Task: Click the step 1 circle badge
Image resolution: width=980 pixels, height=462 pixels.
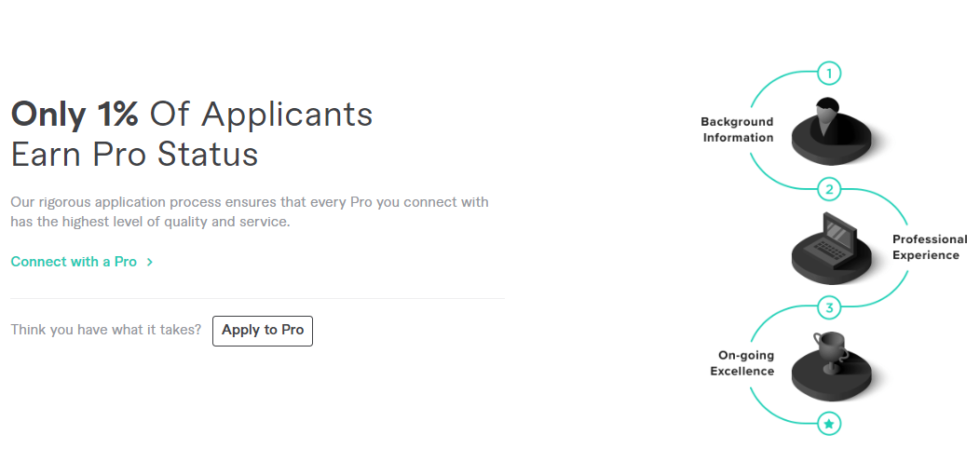Action: point(829,74)
